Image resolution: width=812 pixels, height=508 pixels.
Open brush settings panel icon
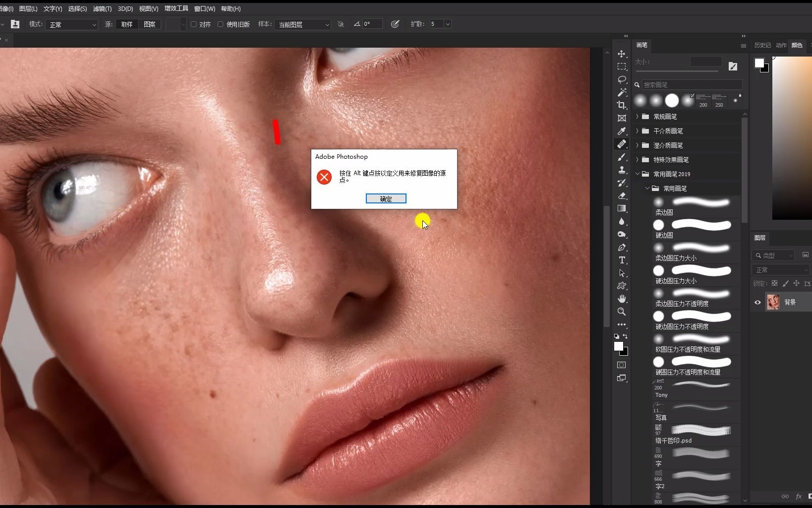(x=733, y=66)
